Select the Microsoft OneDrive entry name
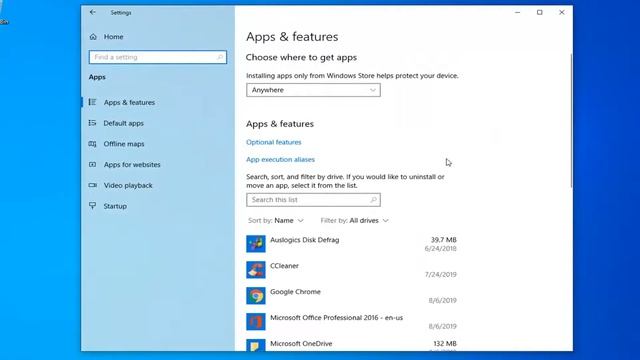The width and height of the screenshot is (640, 360). tap(301, 344)
